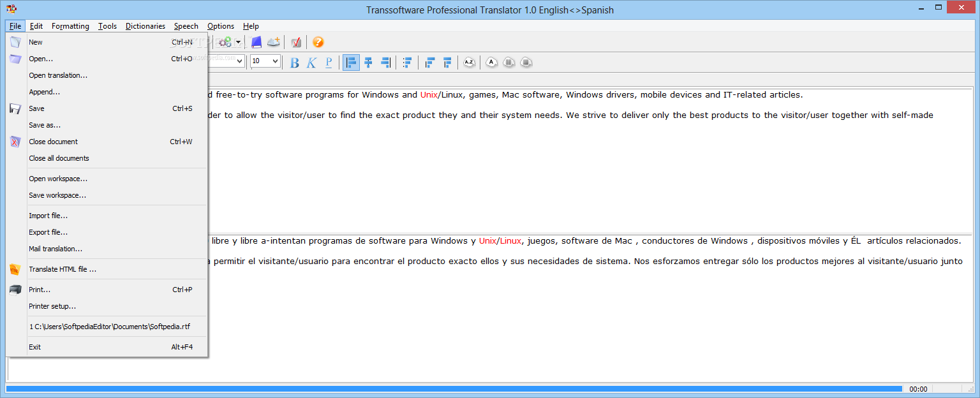980x398 pixels.
Task: Click the red word Linux in Spanish text
Action: (x=510, y=241)
